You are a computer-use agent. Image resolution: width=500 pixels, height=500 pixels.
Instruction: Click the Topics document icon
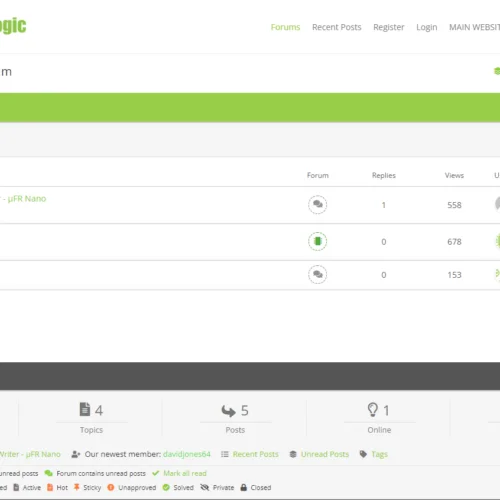(85, 410)
